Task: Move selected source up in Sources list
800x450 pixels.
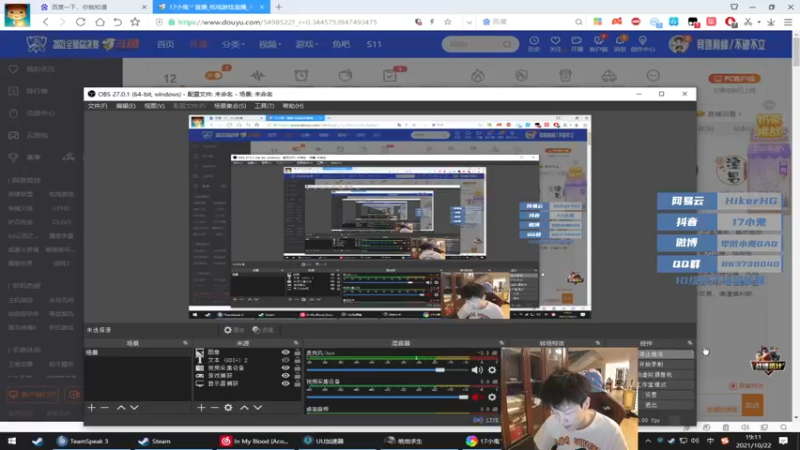Action: pos(244,408)
